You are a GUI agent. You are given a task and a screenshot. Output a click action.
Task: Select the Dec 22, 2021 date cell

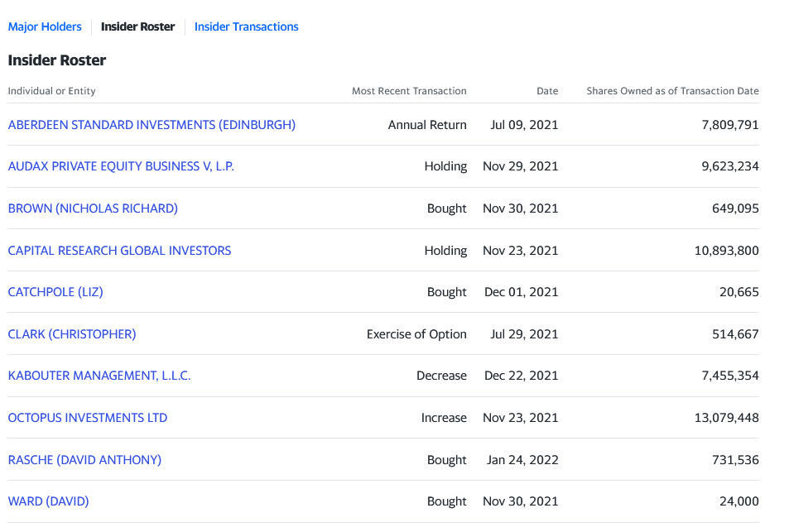coord(522,376)
